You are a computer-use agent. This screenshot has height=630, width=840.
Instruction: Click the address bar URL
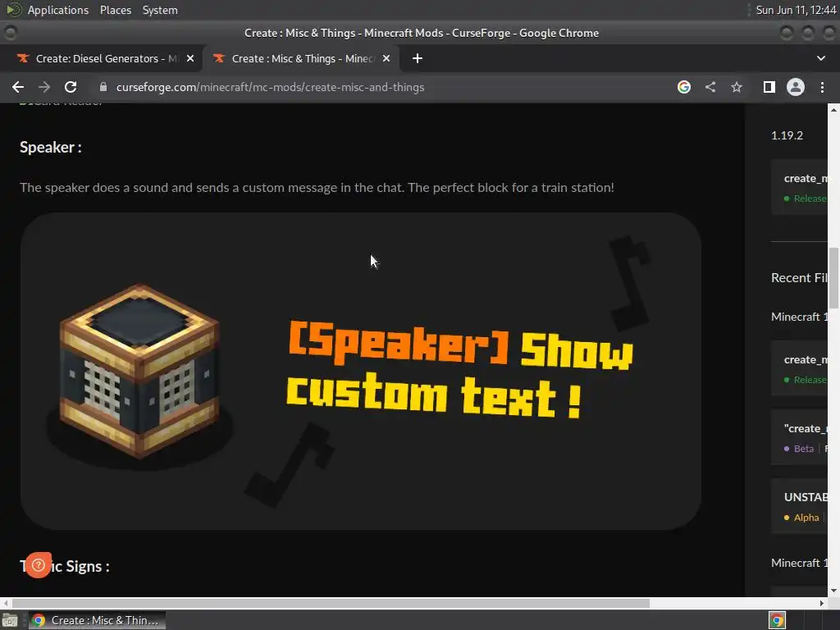pyautogui.click(x=270, y=87)
